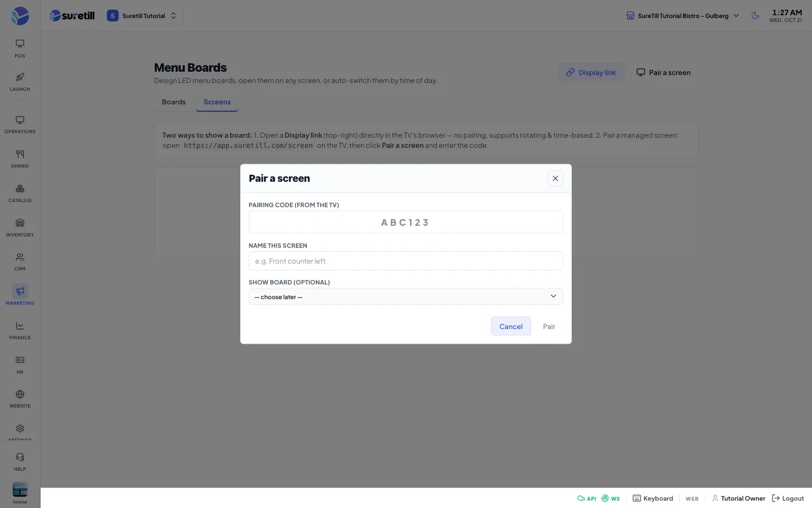Click the WS connection status indicator
This screenshot has width=812, height=508.
click(x=611, y=498)
